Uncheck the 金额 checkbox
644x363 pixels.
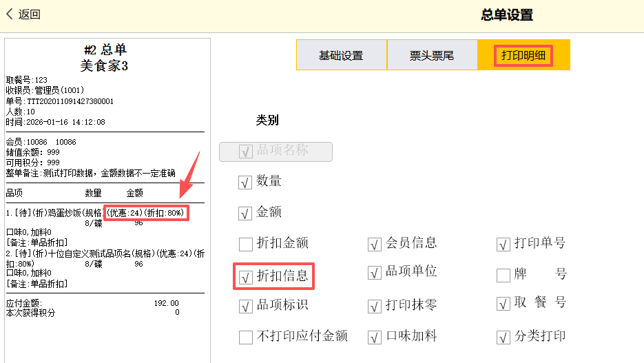click(x=245, y=213)
